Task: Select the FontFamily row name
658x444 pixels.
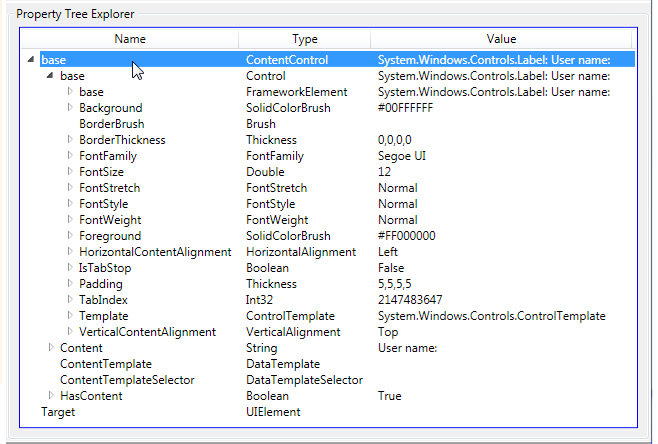Action: [x=108, y=156]
